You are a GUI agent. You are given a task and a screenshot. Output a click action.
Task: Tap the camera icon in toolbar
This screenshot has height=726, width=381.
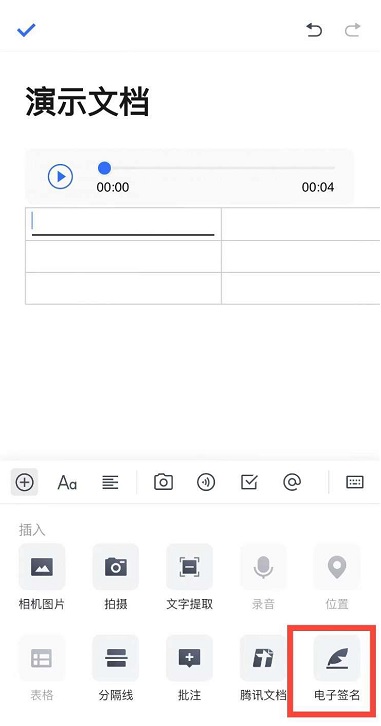pos(163,482)
